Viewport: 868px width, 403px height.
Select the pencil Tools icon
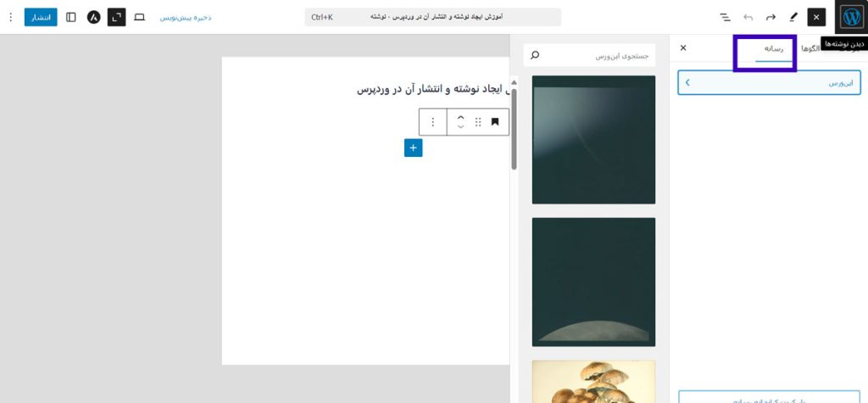click(x=793, y=17)
